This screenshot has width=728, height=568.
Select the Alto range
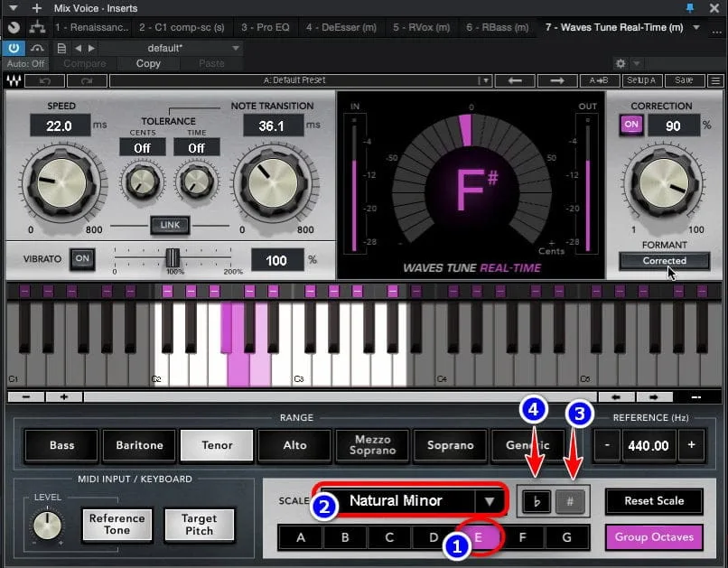click(x=294, y=445)
